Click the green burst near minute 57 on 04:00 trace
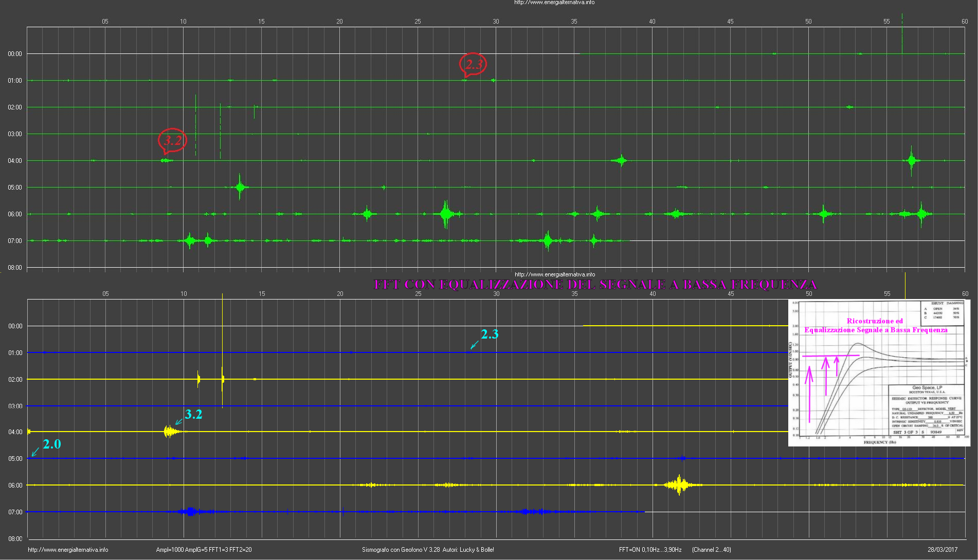This screenshot has height=560, width=978. (x=912, y=160)
